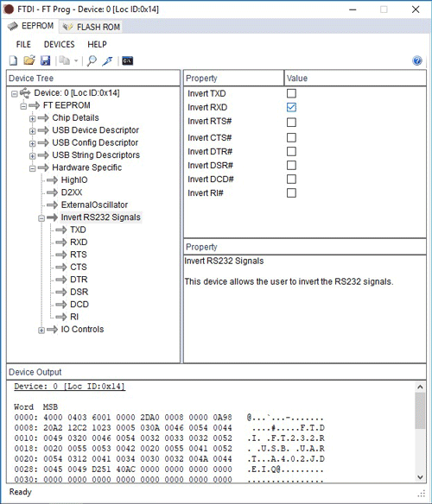The image size is (432, 504).
Task: Switch to the FLASH ROM tab
Action: [x=91, y=27]
